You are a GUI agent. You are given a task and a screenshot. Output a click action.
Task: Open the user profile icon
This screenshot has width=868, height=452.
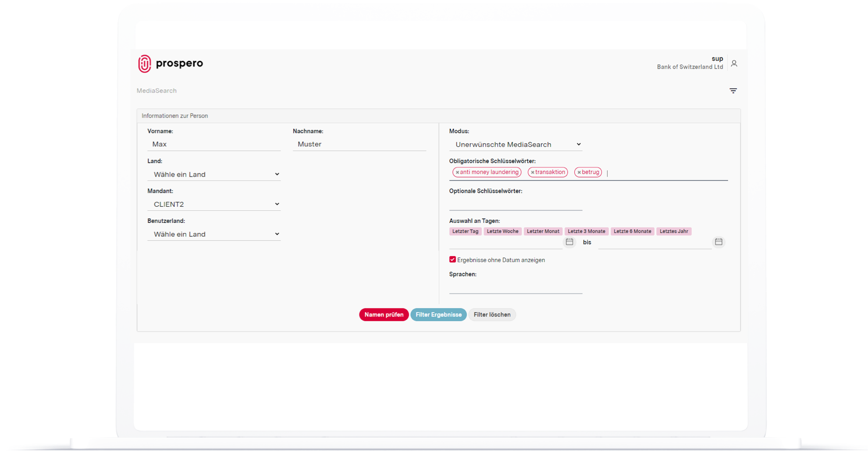click(x=734, y=64)
